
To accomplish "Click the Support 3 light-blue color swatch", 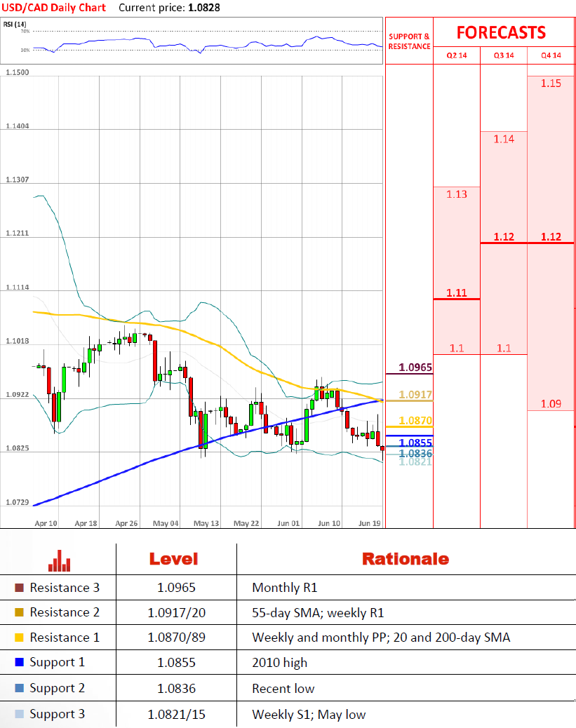I will (x=19, y=714).
